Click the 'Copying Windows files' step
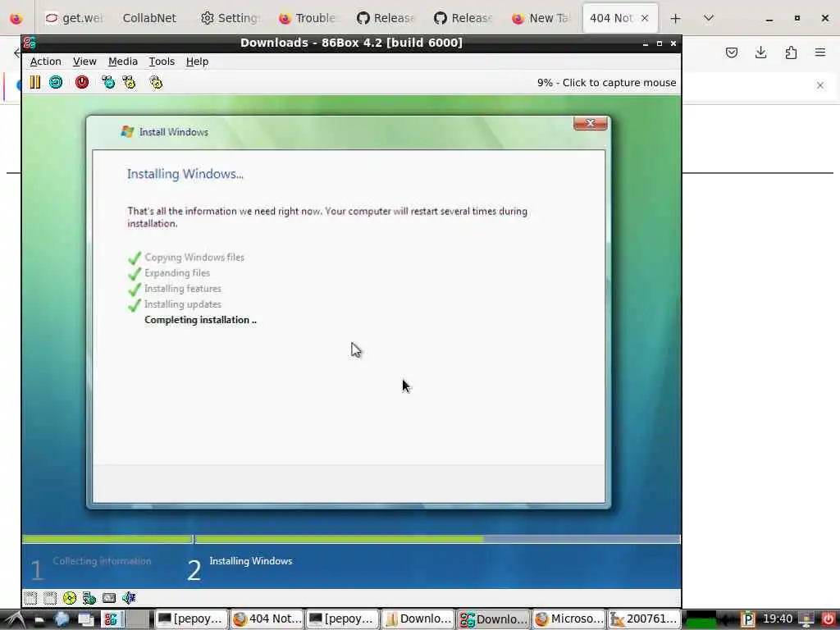This screenshot has height=630, width=840. point(194,257)
